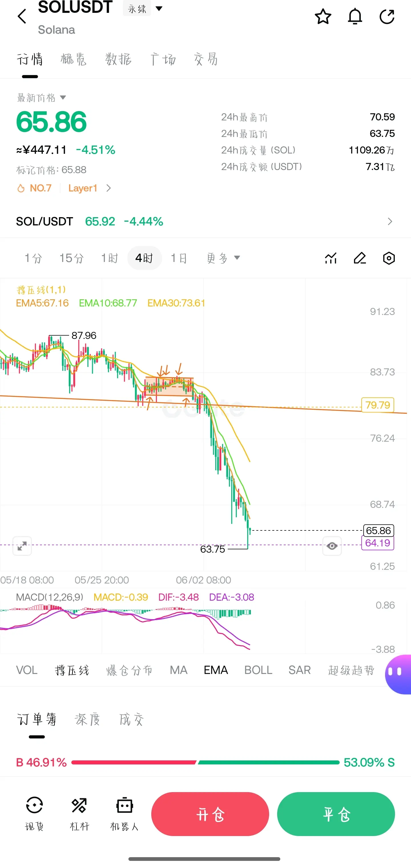Tap the share icon in the header

(x=387, y=17)
